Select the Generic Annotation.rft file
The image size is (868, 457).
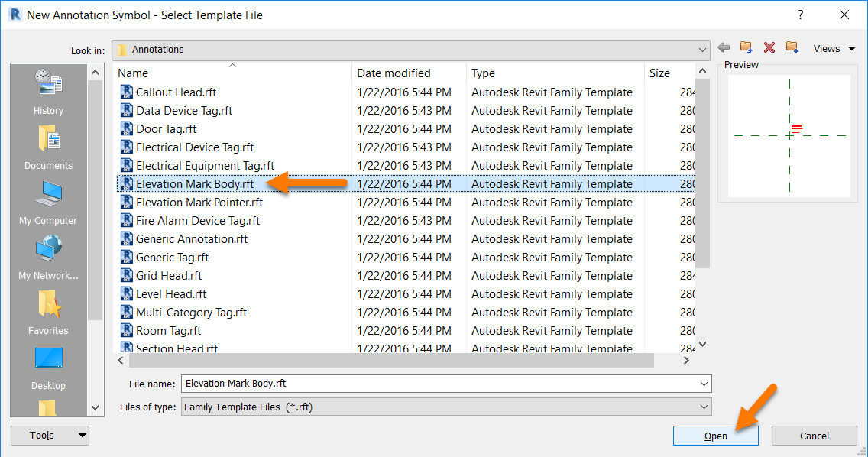tap(192, 239)
